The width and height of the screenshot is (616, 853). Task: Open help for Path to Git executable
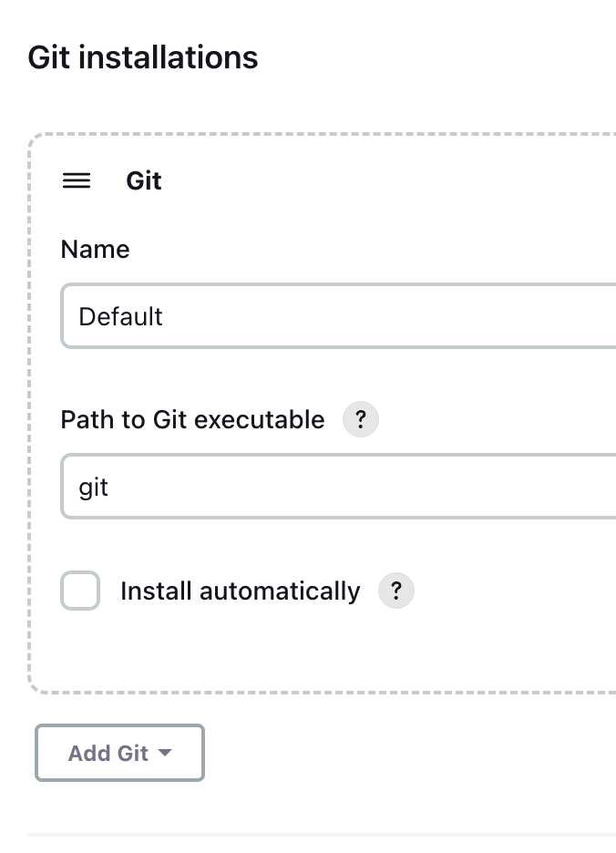click(x=360, y=420)
